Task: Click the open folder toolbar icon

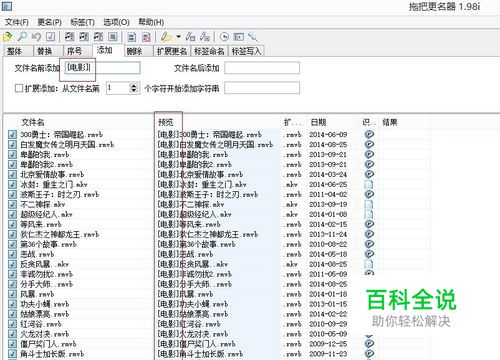Action: (7, 36)
